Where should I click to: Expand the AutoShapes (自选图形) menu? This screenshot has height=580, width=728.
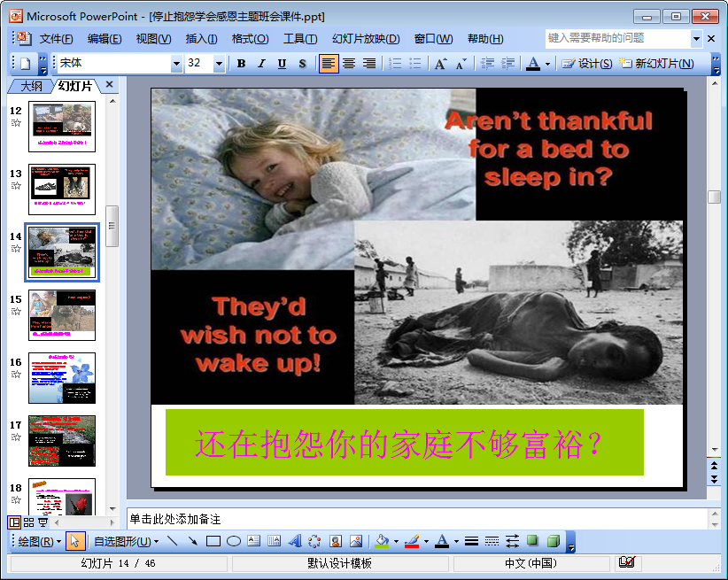click(127, 541)
